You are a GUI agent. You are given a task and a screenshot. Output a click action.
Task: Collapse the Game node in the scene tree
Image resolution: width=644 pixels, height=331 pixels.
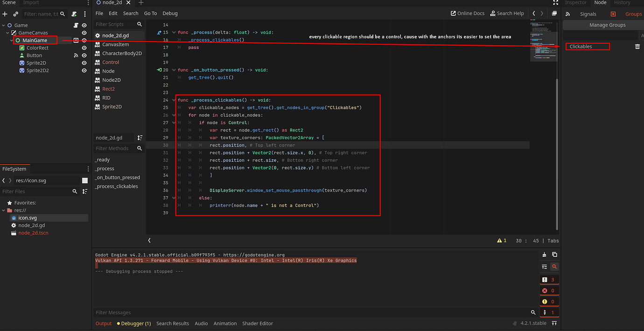coord(3,25)
